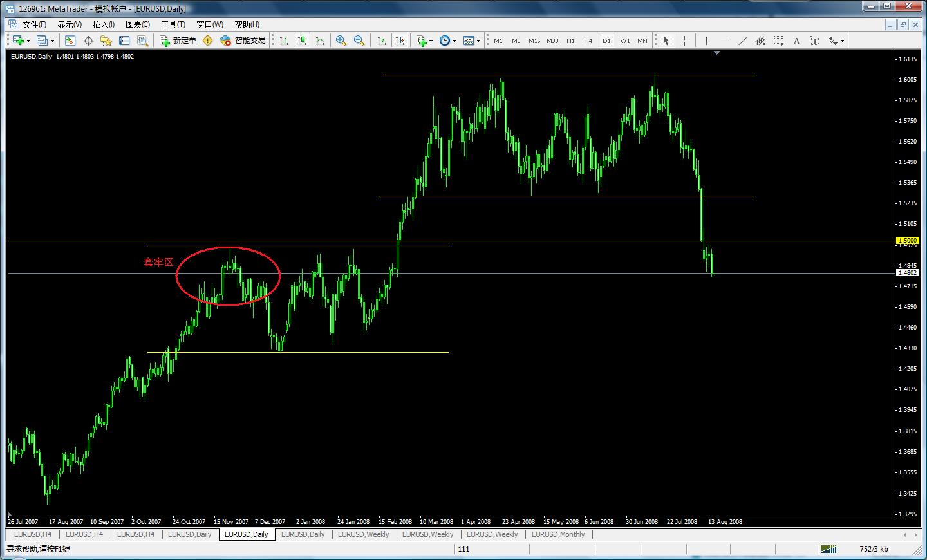Select the trendline drawing tool

coord(742,41)
